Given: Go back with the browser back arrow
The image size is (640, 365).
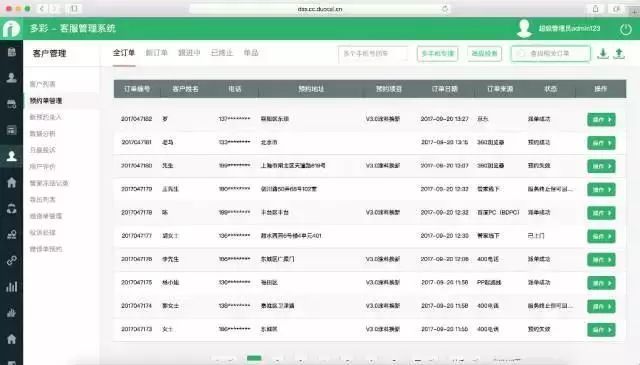Looking at the screenshot, I should pos(42,9).
